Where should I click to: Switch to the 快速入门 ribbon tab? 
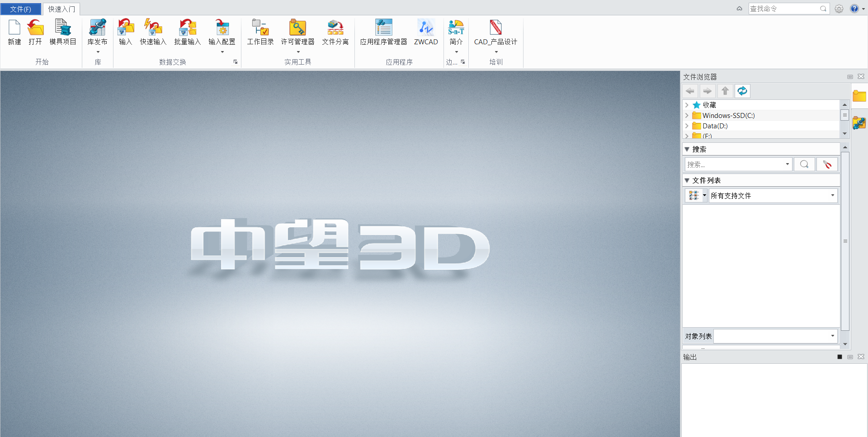coord(62,9)
